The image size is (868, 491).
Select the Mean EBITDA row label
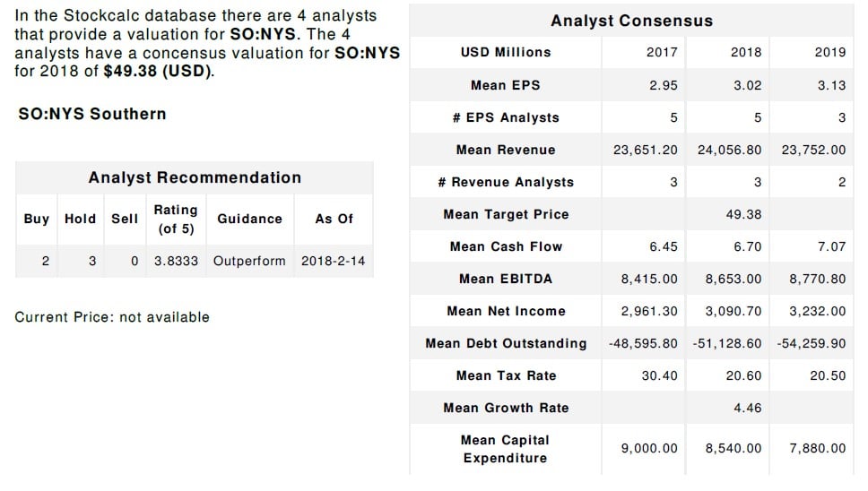coord(506,279)
